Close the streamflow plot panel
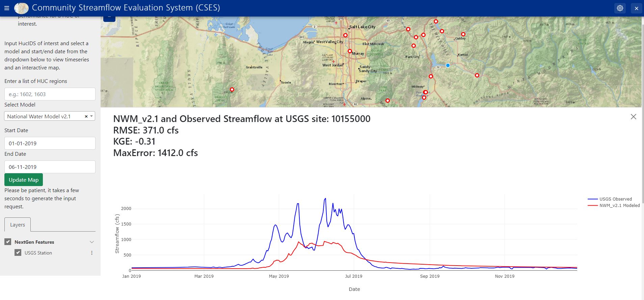Image resolution: width=644 pixels, height=300 pixels. (x=634, y=117)
